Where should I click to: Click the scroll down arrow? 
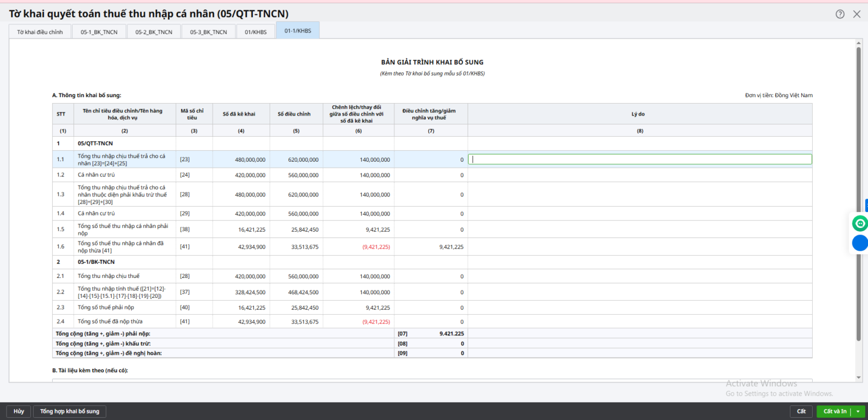click(x=859, y=378)
